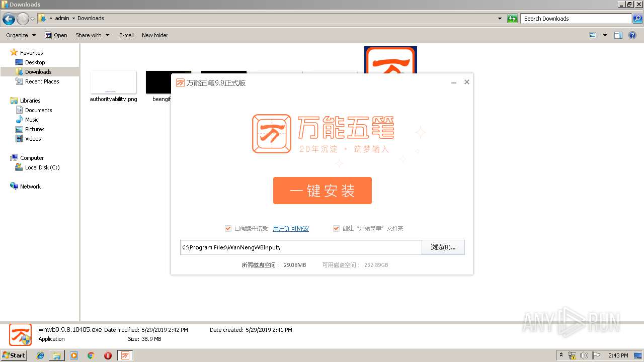Click the Start button
644x362 pixels.
pos(14,355)
